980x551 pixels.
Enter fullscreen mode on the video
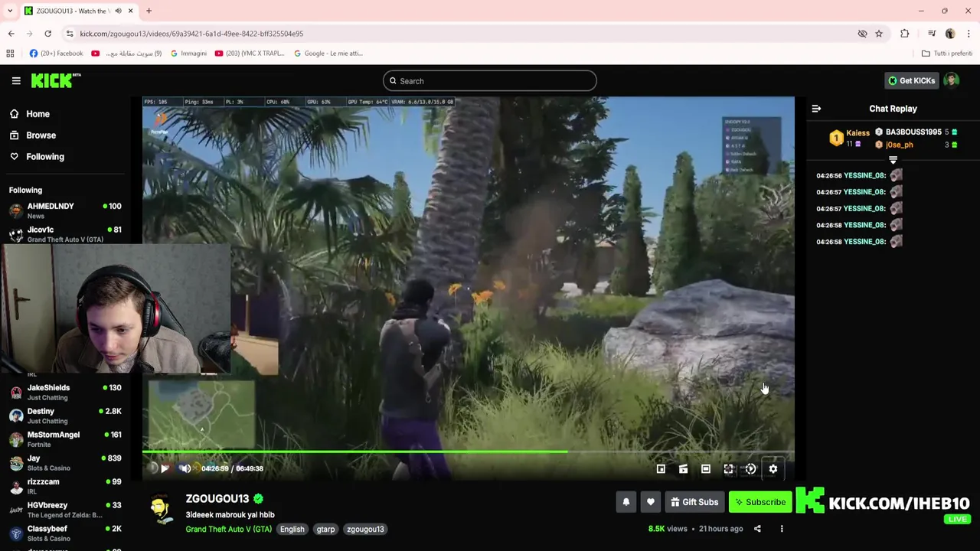pos(728,469)
